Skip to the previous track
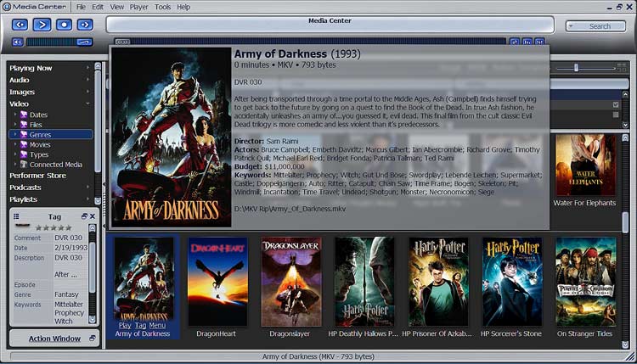This screenshot has width=637, height=364. pos(20,25)
